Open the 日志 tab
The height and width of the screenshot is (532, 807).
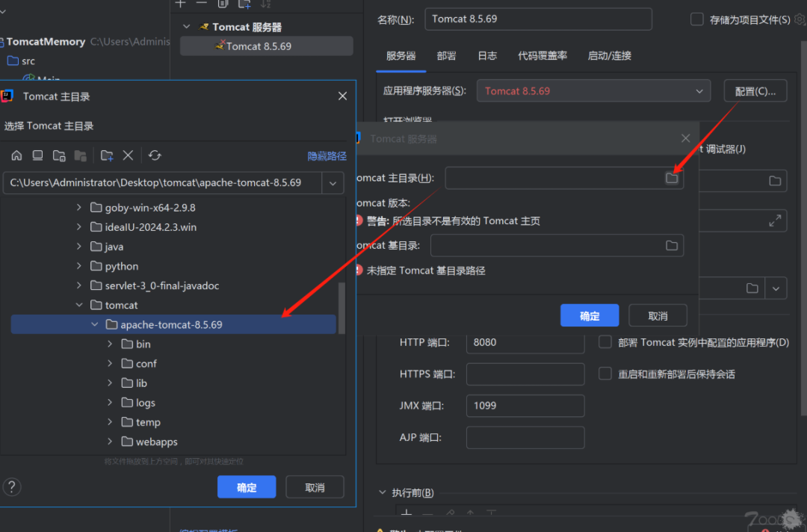click(487, 55)
